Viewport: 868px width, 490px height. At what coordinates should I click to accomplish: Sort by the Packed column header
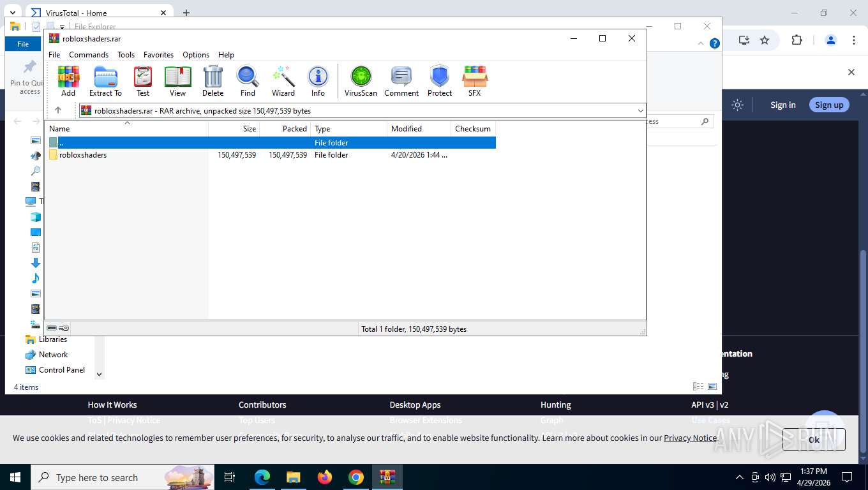[285, 129]
